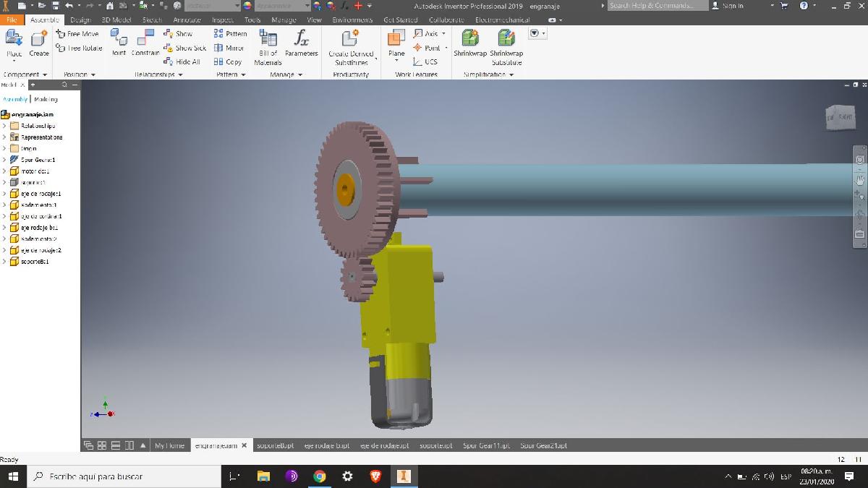Toggle Hide All relationships
The image size is (868, 488).
pos(182,61)
